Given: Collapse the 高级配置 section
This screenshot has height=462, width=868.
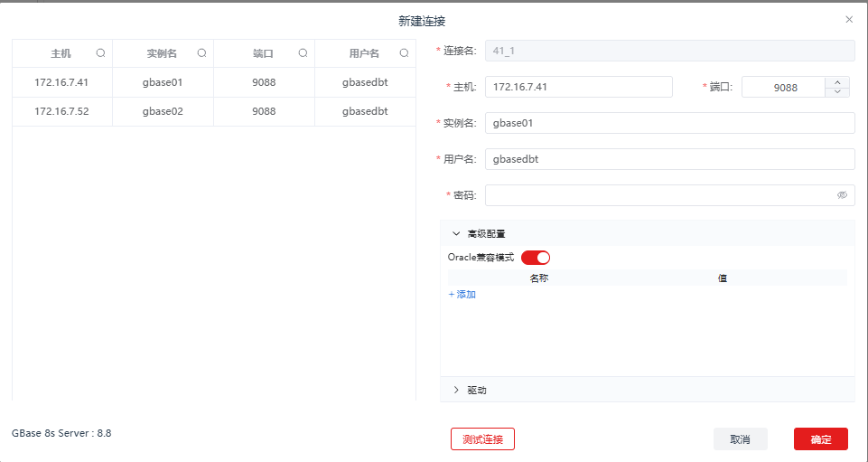Looking at the screenshot, I should tap(457, 233).
